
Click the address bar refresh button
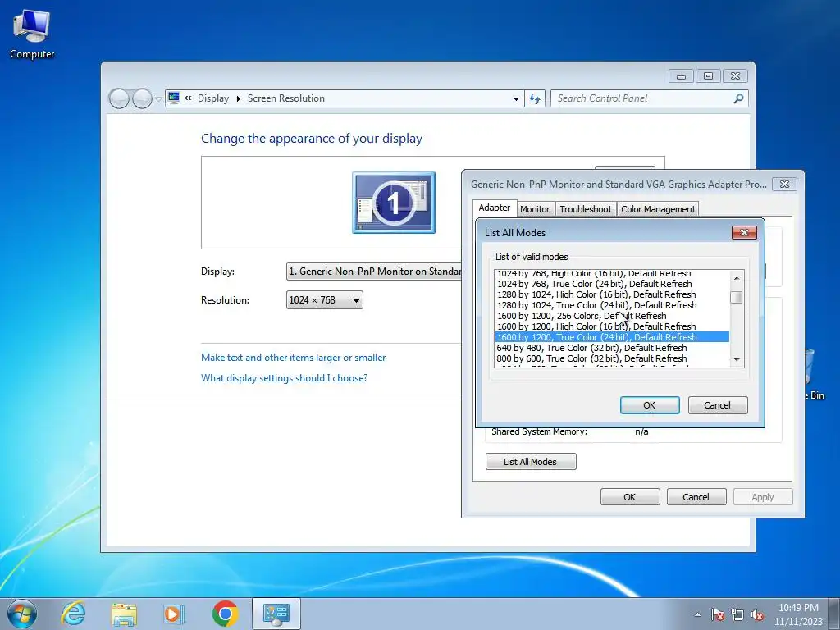point(535,98)
